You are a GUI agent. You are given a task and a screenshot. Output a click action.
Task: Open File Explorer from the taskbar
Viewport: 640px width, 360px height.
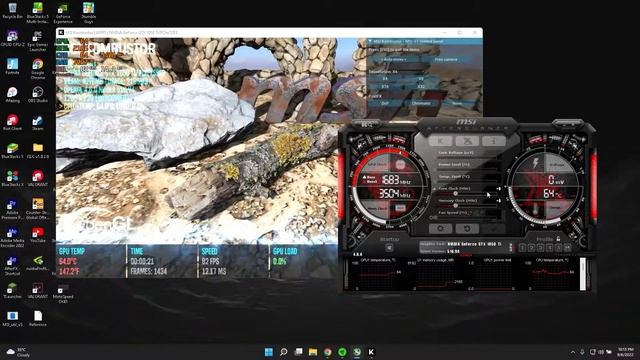coord(313,352)
